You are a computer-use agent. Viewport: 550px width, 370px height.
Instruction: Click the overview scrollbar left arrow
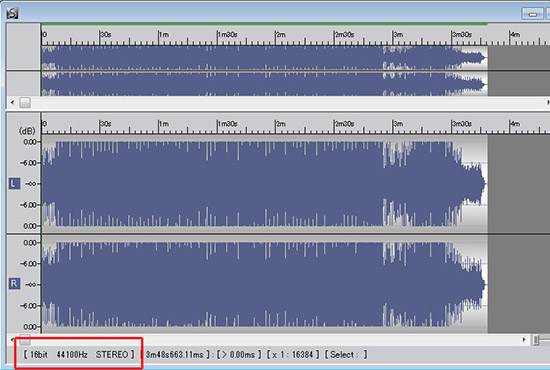13,103
